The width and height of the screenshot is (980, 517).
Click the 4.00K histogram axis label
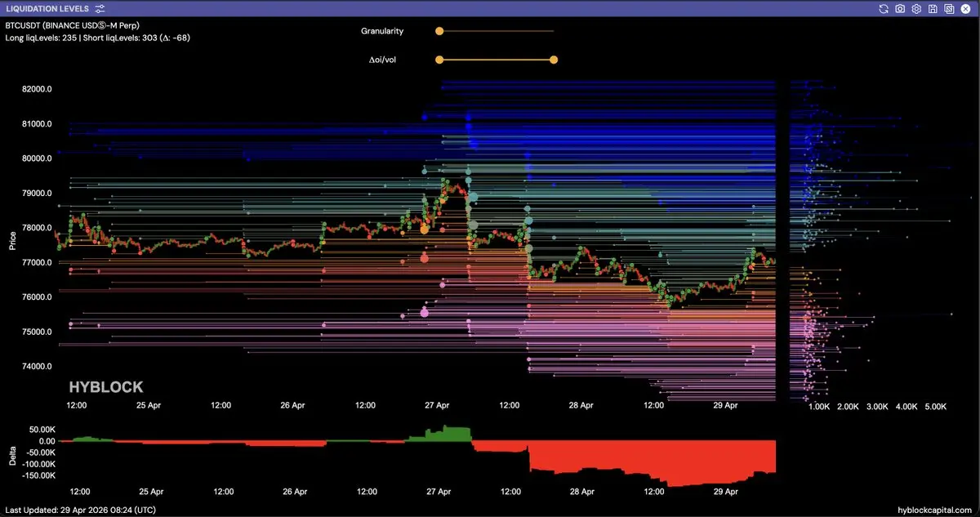(x=906, y=406)
